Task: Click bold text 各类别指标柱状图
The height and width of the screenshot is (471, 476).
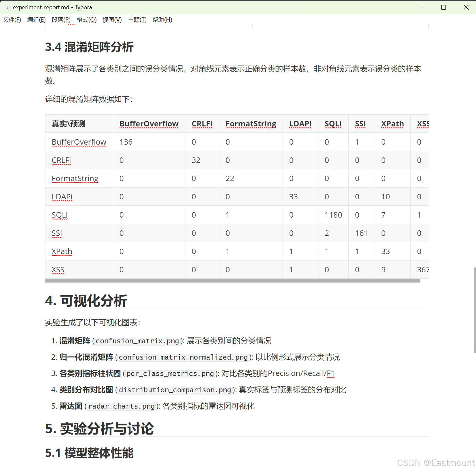Action: [90, 373]
